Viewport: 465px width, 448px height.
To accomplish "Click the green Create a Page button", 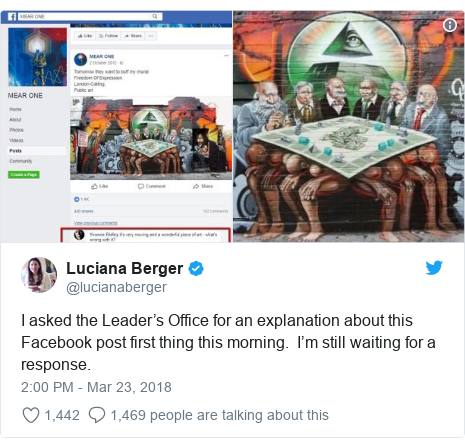I will click(x=24, y=175).
